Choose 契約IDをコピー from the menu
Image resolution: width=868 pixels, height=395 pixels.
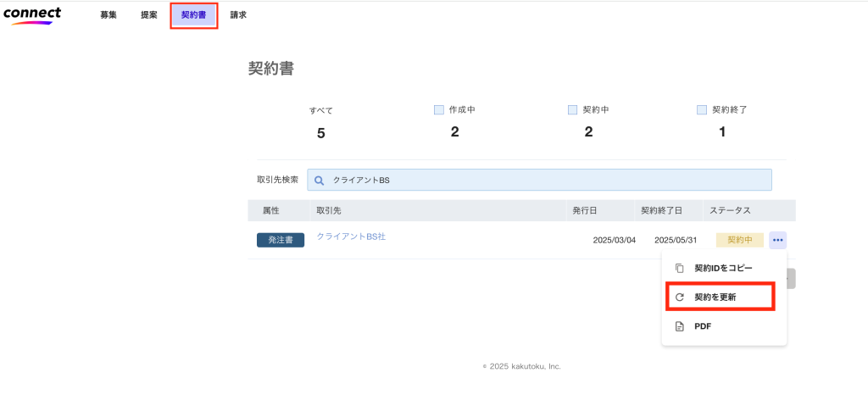point(723,268)
